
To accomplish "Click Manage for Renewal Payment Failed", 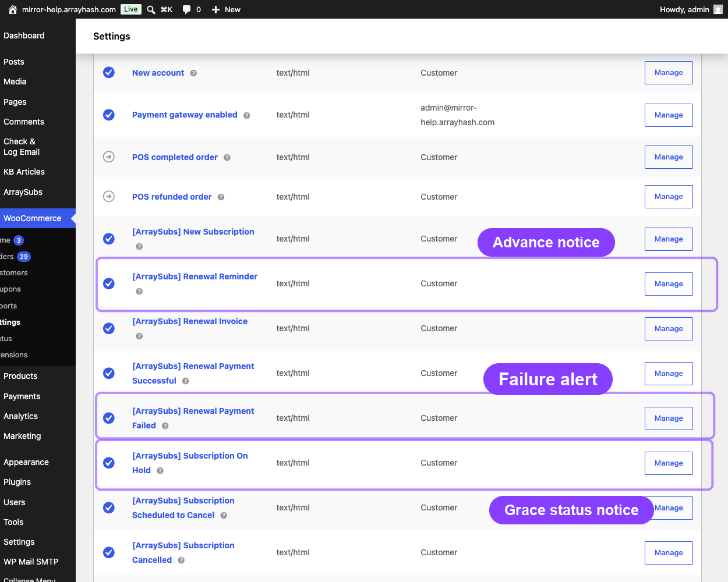I will pyautogui.click(x=669, y=418).
